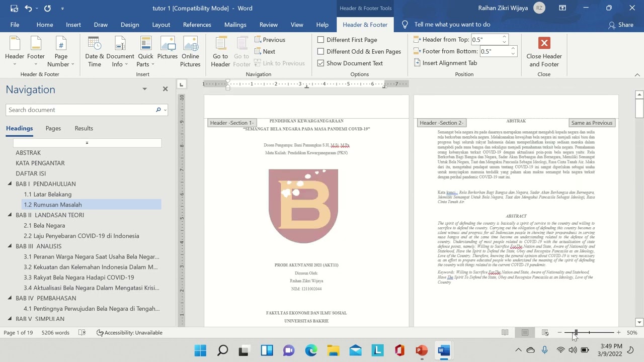Open the Page Number menu icon
This screenshot has height=362, width=644.
[61, 45]
